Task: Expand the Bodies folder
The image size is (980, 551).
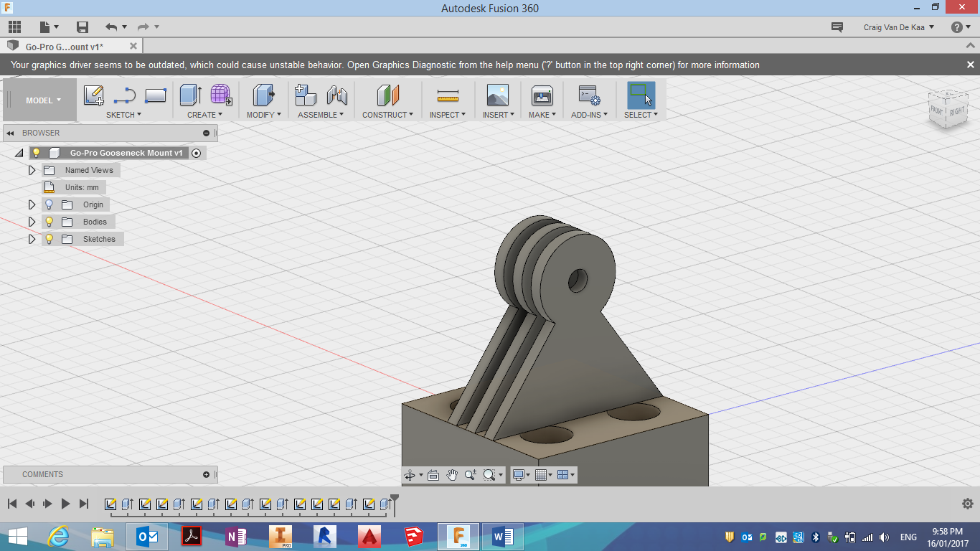Action: pyautogui.click(x=32, y=222)
